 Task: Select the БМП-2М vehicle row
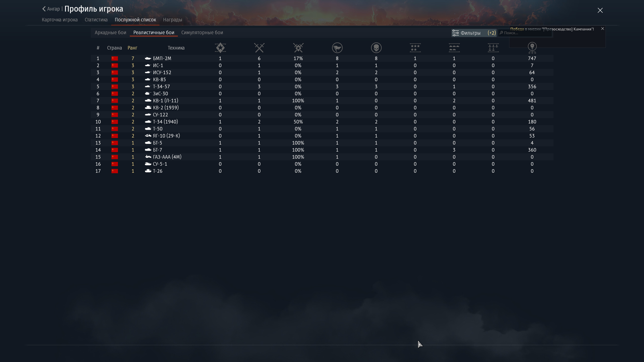pos(162,58)
